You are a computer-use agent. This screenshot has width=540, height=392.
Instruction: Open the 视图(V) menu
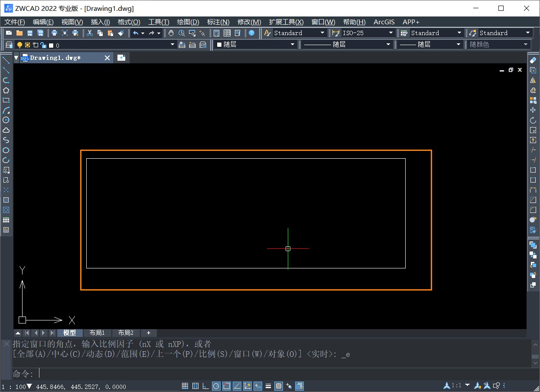point(72,22)
